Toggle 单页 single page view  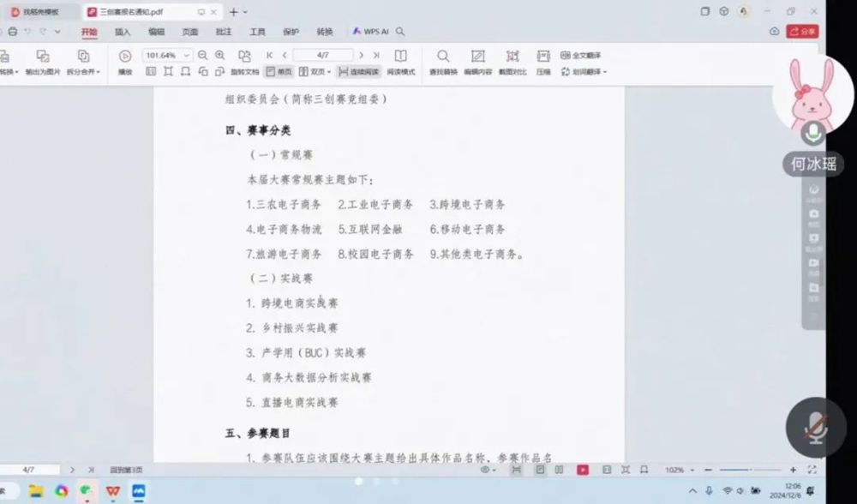pos(279,72)
